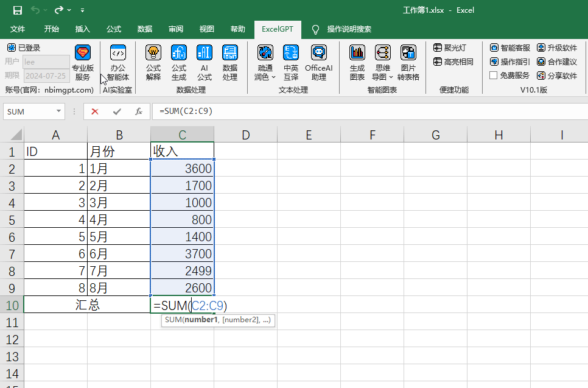Image resolution: width=588 pixels, height=388 pixels.
Task: Click in the formula bar showing =SUM(C2:C9)
Action: (369, 111)
